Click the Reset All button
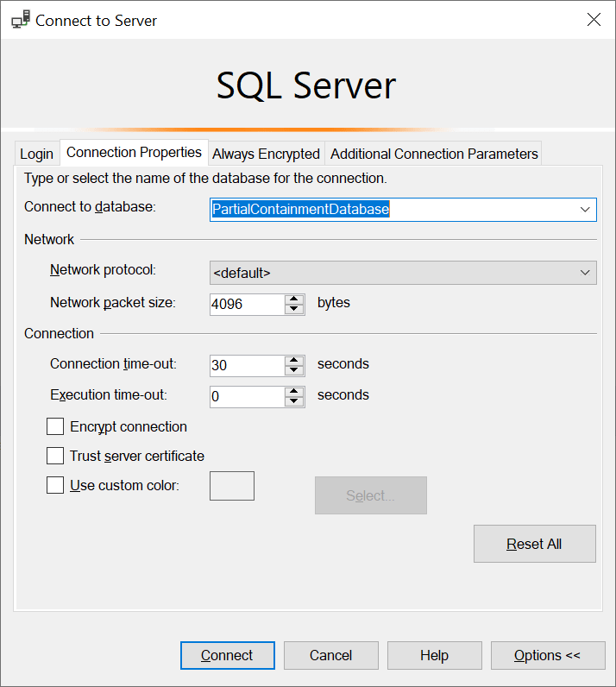 coord(535,544)
